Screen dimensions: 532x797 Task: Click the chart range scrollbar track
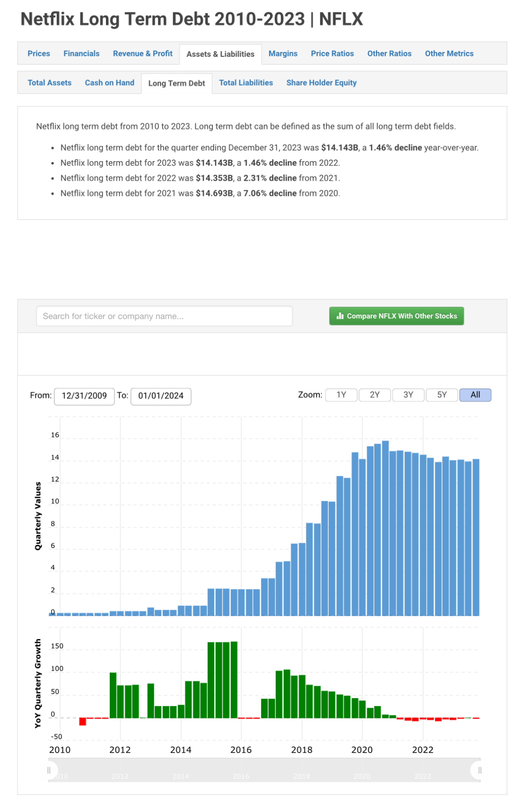tap(264, 770)
